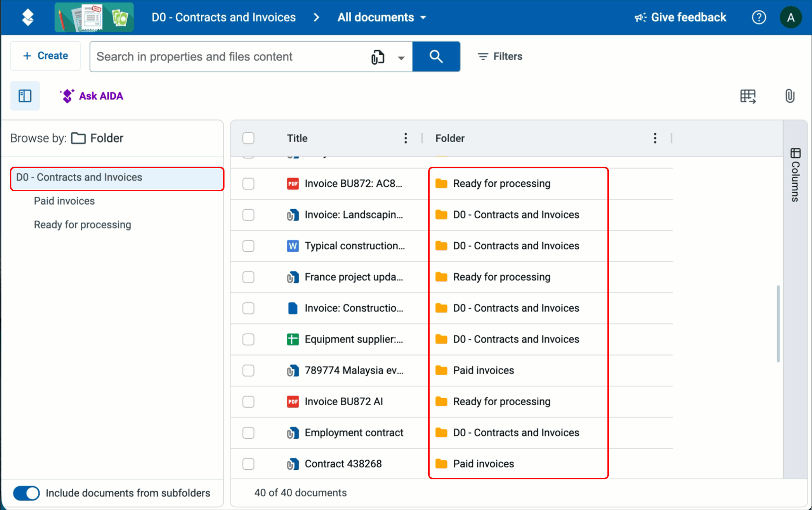Expand the search scope dropdown arrow
This screenshot has height=510, width=812.
(x=401, y=58)
